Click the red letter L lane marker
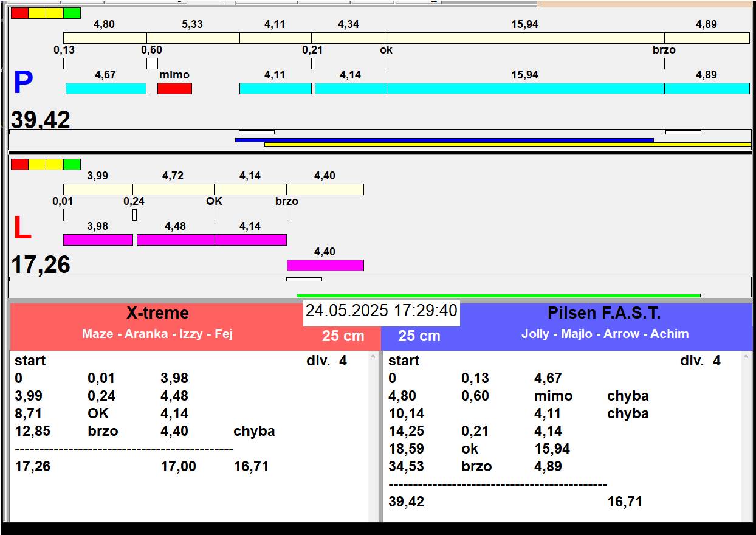This screenshot has width=756, height=535. [x=22, y=229]
